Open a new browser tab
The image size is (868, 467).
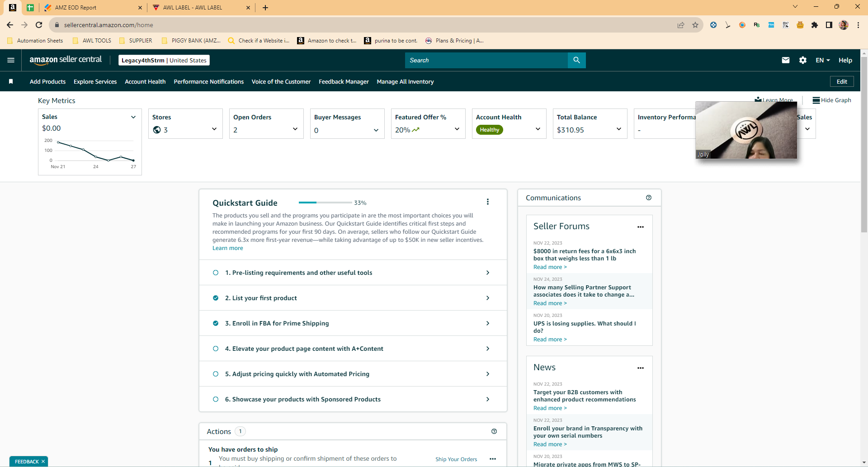point(265,8)
